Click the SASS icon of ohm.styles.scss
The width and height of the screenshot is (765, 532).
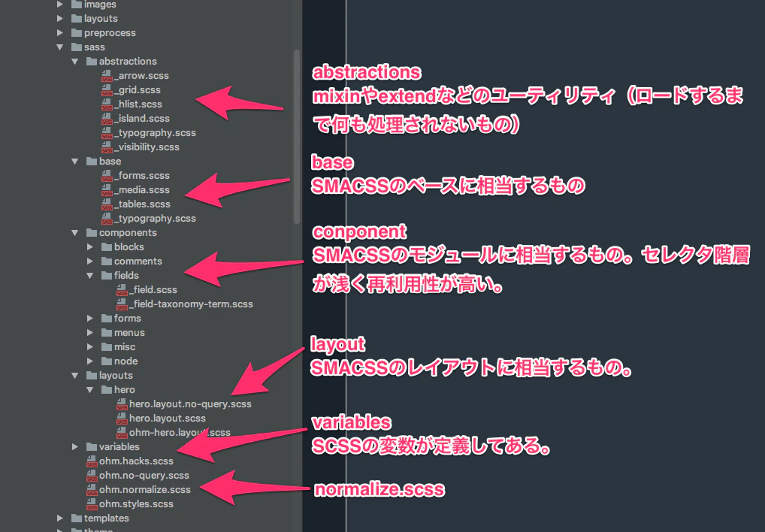[92, 503]
